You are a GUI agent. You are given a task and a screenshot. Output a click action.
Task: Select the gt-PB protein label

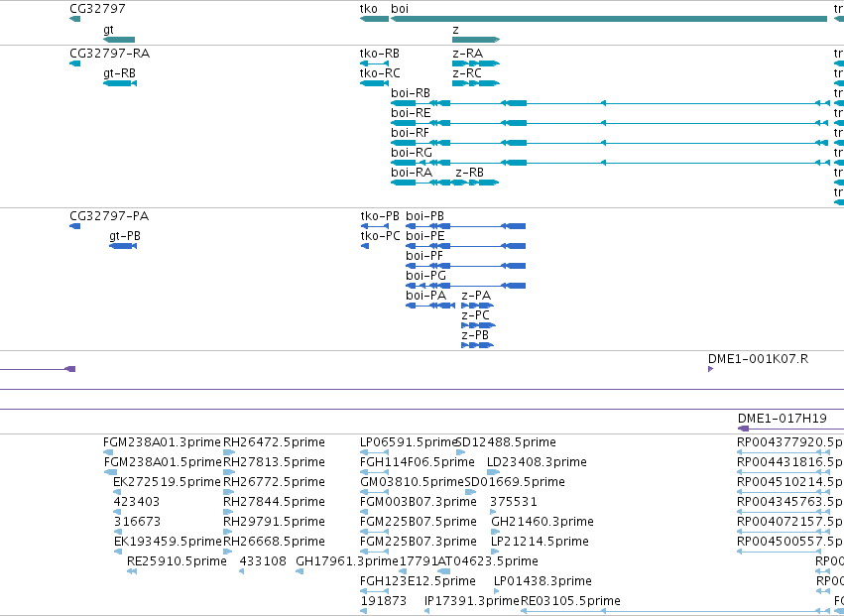(x=125, y=236)
